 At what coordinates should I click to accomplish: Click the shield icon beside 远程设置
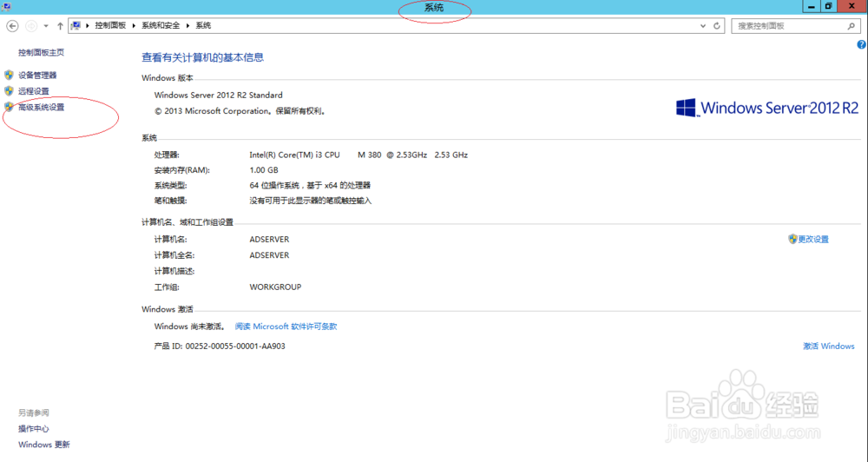[9, 91]
